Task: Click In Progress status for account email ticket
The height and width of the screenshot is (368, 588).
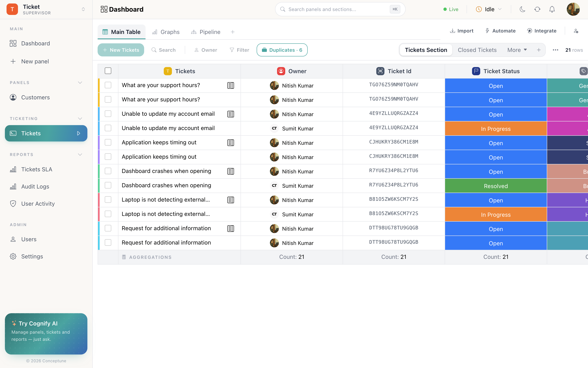Action: [x=496, y=129]
